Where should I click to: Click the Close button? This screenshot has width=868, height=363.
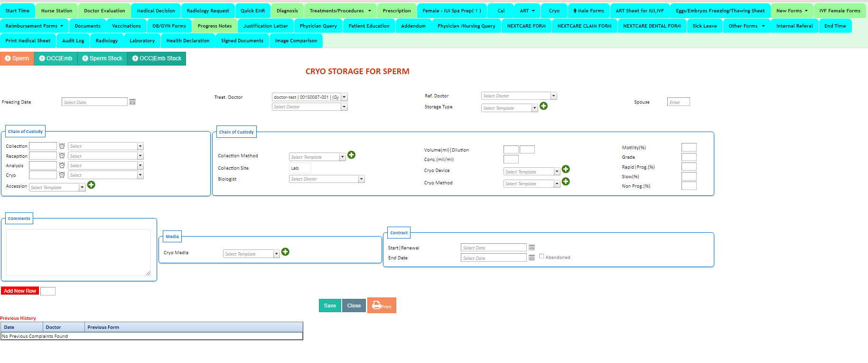pos(354,306)
